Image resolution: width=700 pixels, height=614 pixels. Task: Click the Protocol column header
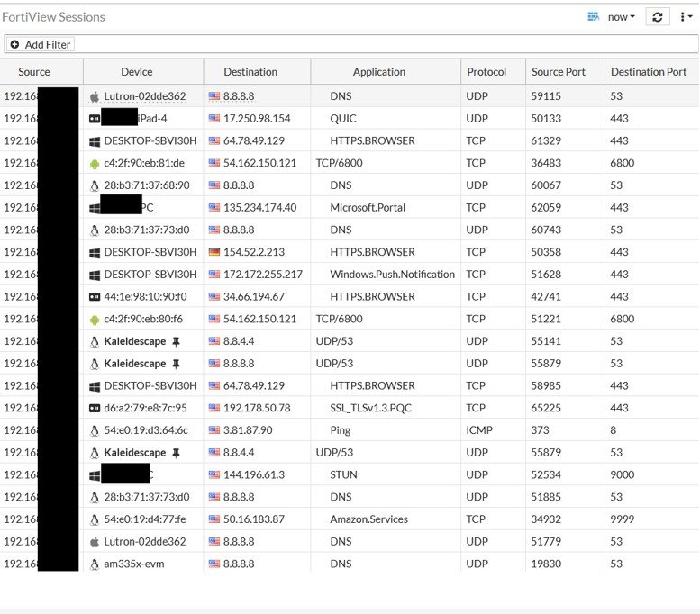[x=486, y=72]
